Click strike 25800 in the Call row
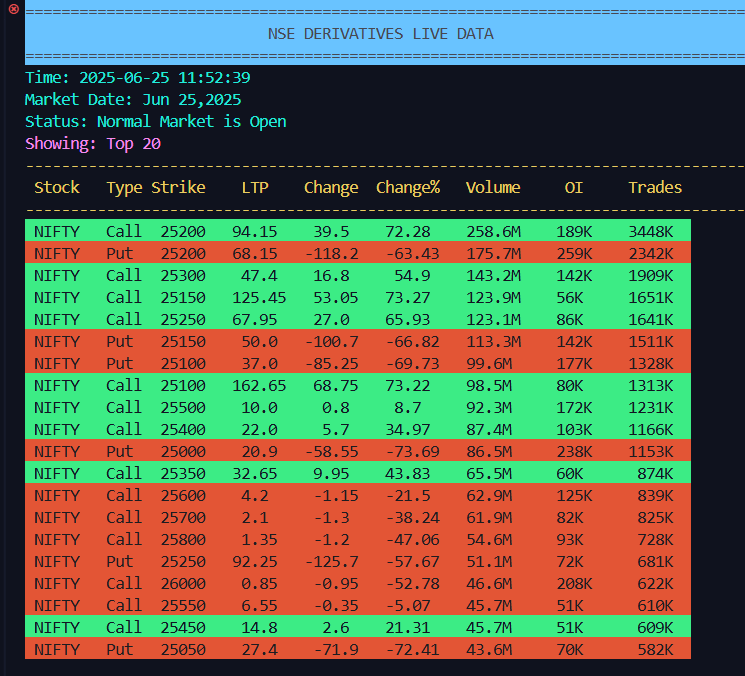Viewport: 745px width, 676px height. pyautogui.click(x=183, y=540)
